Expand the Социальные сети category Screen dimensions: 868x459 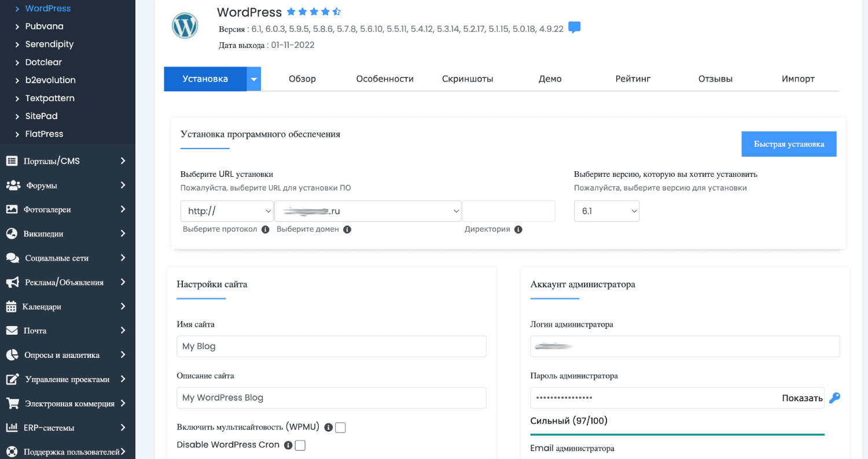(x=123, y=258)
